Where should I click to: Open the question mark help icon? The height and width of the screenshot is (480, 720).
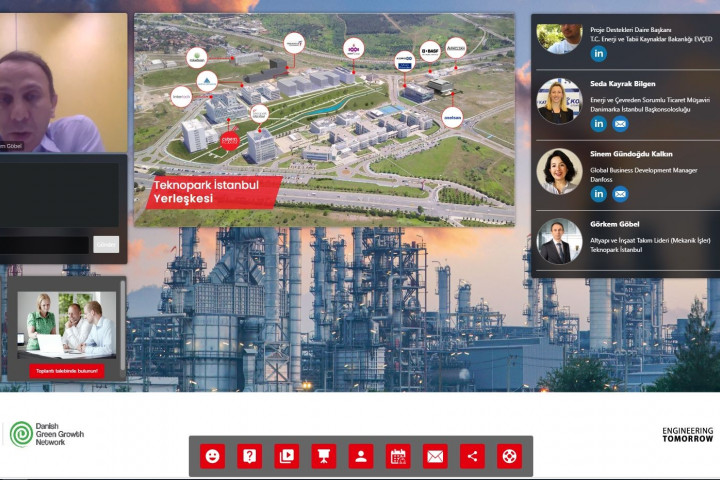click(x=249, y=456)
